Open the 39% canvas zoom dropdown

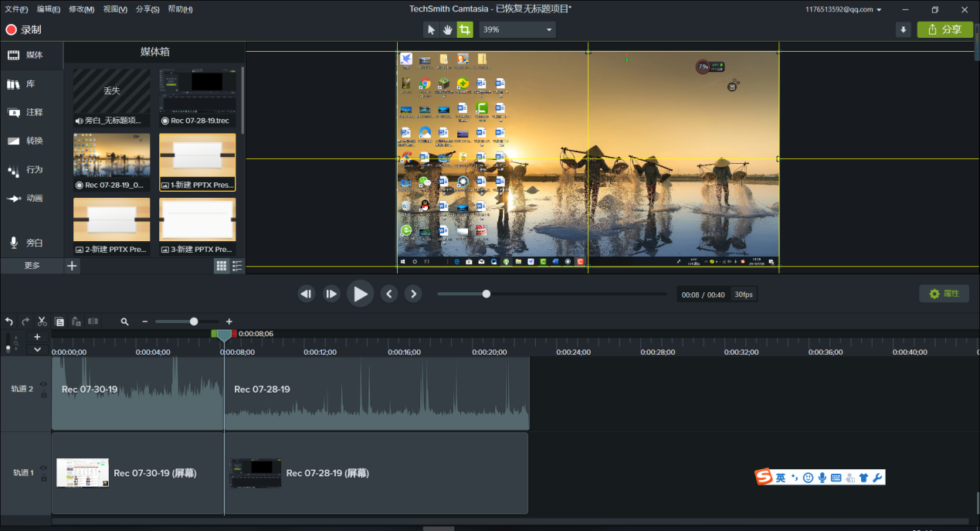pyautogui.click(x=517, y=30)
